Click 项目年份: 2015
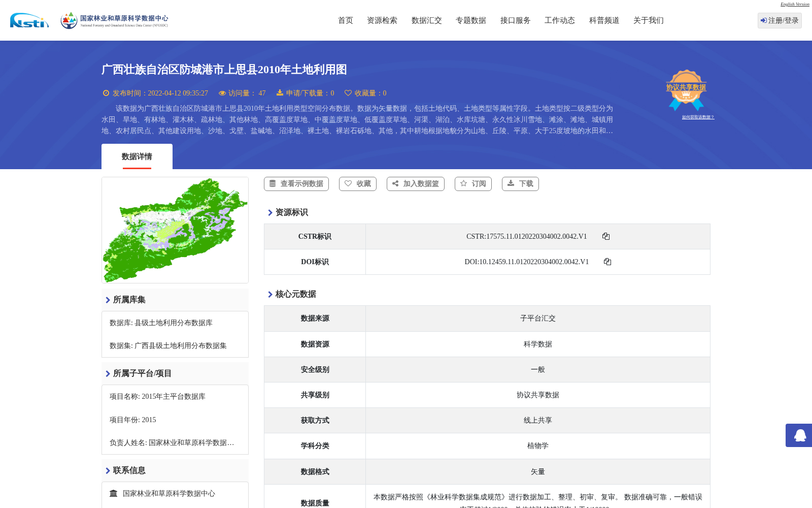Viewport: 812px width, 508px height. [x=133, y=420]
